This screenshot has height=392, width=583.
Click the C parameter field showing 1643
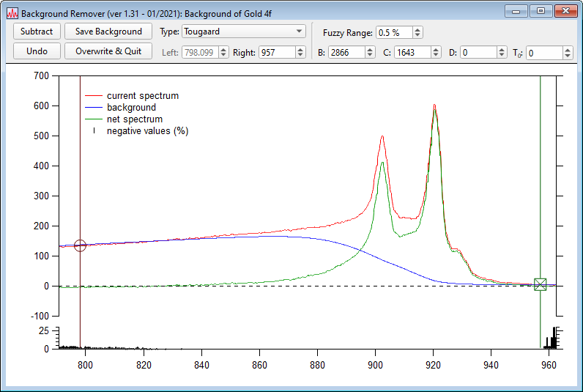click(412, 53)
